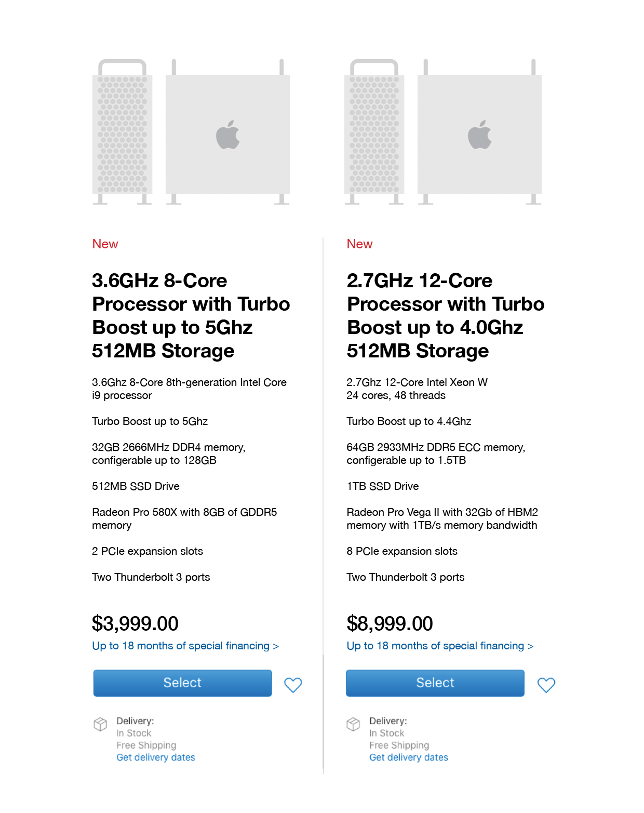This screenshot has height=813, width=644.
Task: Click the Apple logo on the 8-Core Mac Pro image
Action: 228,135
